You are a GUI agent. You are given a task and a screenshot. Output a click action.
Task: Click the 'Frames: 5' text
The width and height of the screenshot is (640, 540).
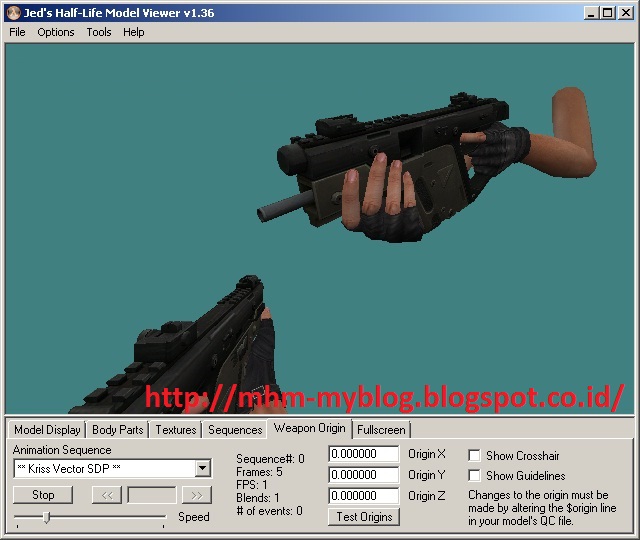pyautogui.click(x=259, y=472)
